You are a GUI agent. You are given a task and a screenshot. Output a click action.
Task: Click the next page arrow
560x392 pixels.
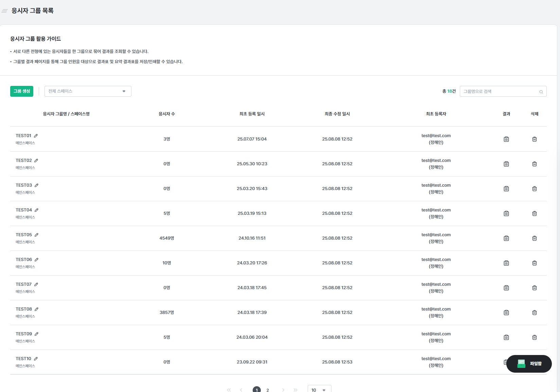tap(283, 390)
